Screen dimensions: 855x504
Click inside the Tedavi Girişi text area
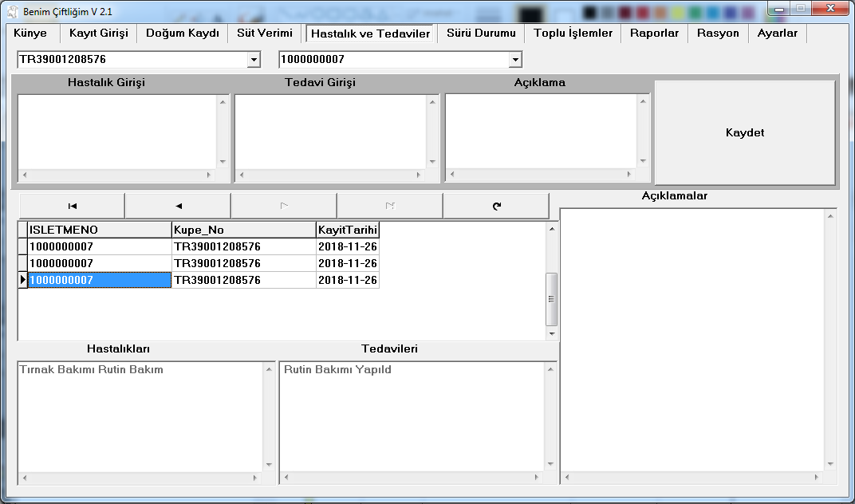click(x=331, y=132)
